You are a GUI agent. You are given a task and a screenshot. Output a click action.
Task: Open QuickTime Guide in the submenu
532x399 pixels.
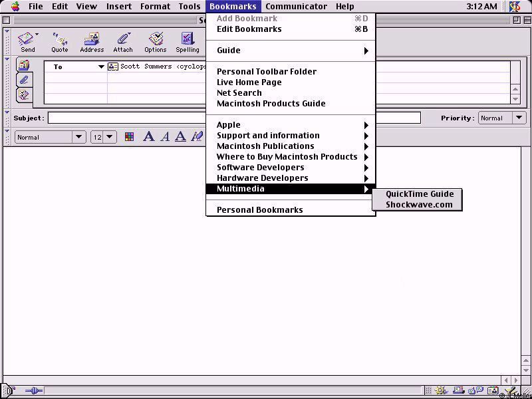[418, 194]
